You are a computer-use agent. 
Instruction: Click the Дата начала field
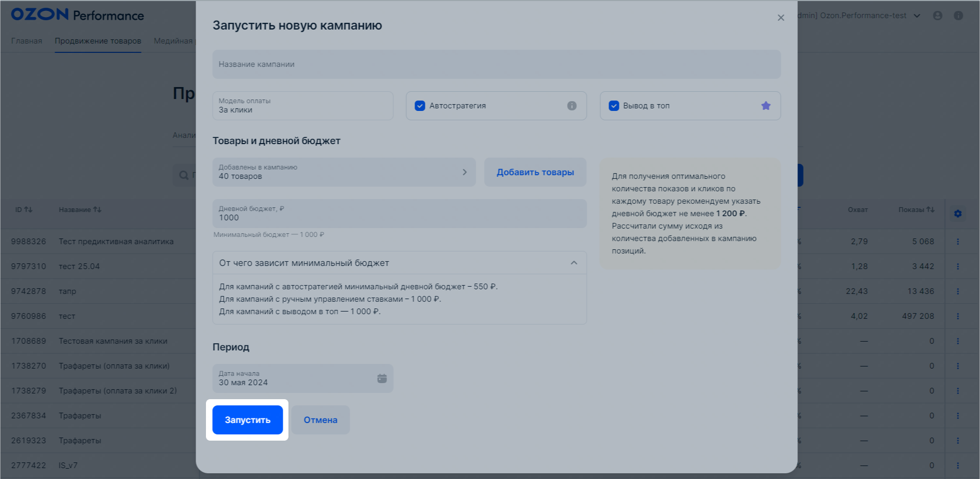tap(303, 378)
